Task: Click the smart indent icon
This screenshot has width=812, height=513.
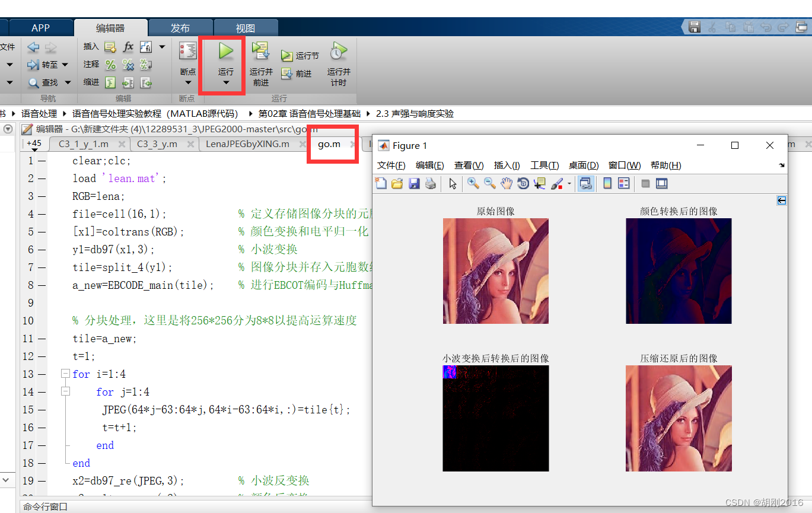Action: pos(110,82)
